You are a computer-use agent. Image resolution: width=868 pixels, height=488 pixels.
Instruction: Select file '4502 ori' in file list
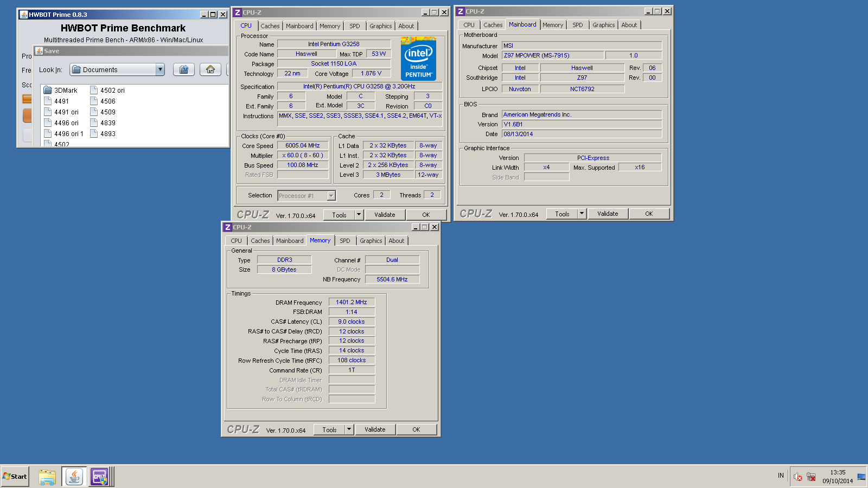point(107,91)
